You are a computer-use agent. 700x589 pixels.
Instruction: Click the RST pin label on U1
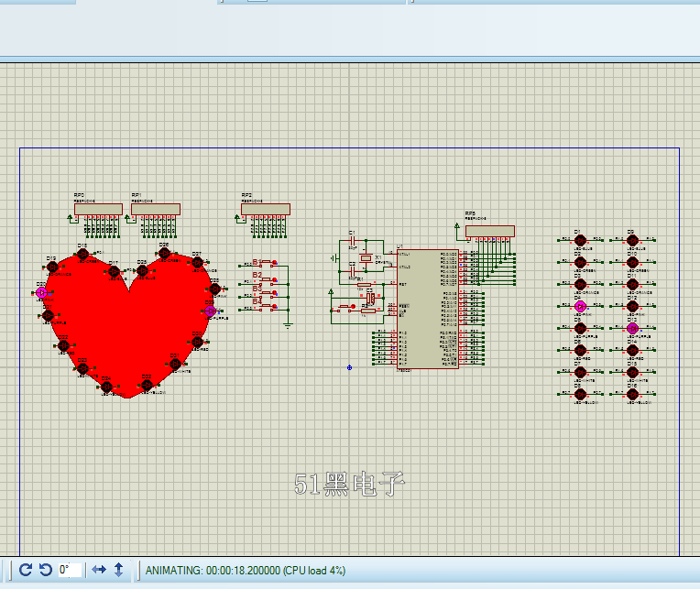[402, 284]
